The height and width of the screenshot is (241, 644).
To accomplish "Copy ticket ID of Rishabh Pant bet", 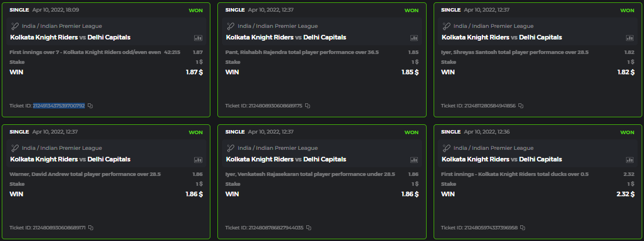I will click(x=307, y=106).
